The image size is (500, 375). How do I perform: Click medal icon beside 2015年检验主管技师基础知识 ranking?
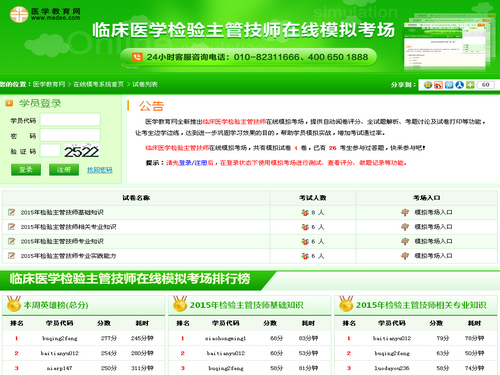click(x=180, y=304)
